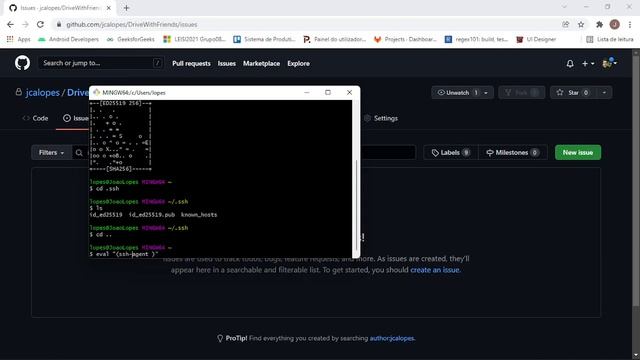Click the browser back arrow

(10, 24)
